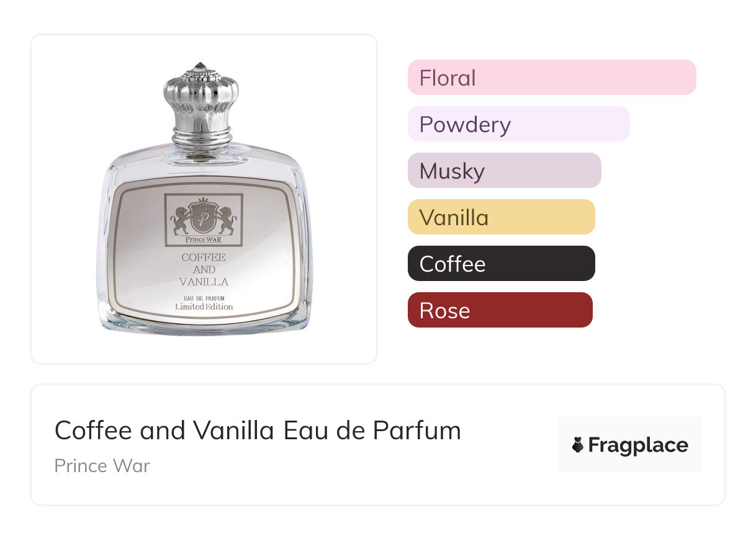Click the Fragplace brand name text
The width and height of the screenshot is (756, 536).
point(638,445)
